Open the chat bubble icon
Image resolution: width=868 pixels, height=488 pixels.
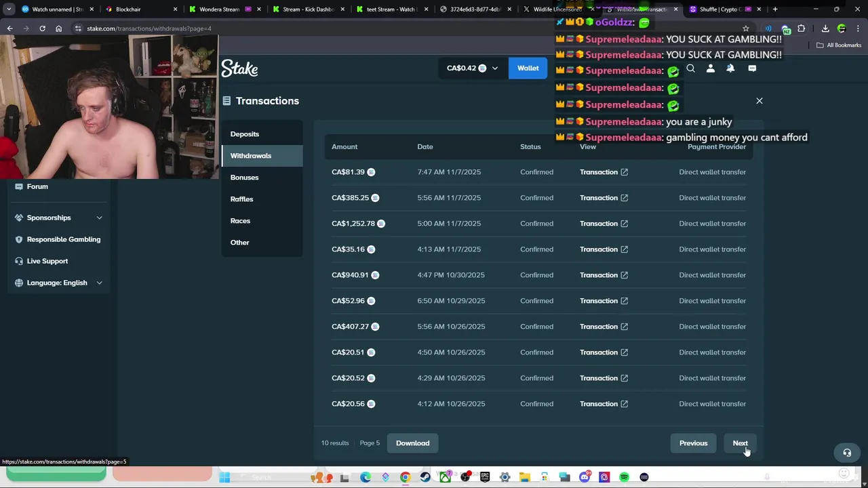(x=752, y=68)
